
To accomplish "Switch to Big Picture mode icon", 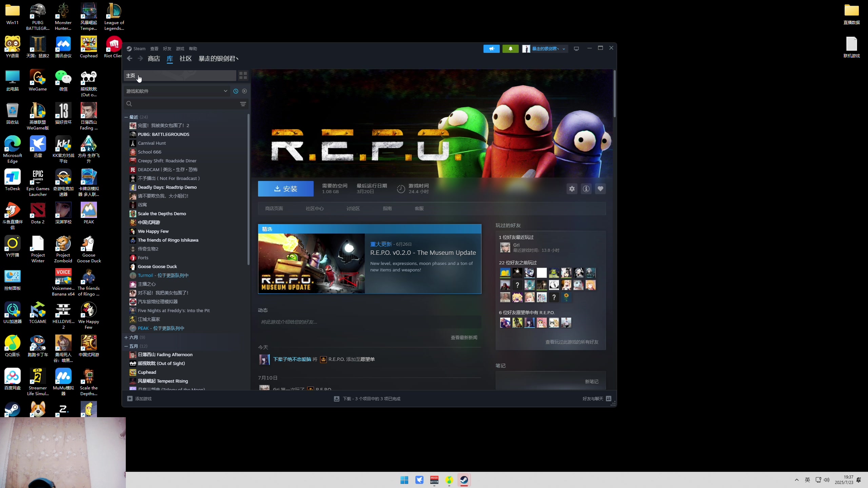I will click(576, 49).
